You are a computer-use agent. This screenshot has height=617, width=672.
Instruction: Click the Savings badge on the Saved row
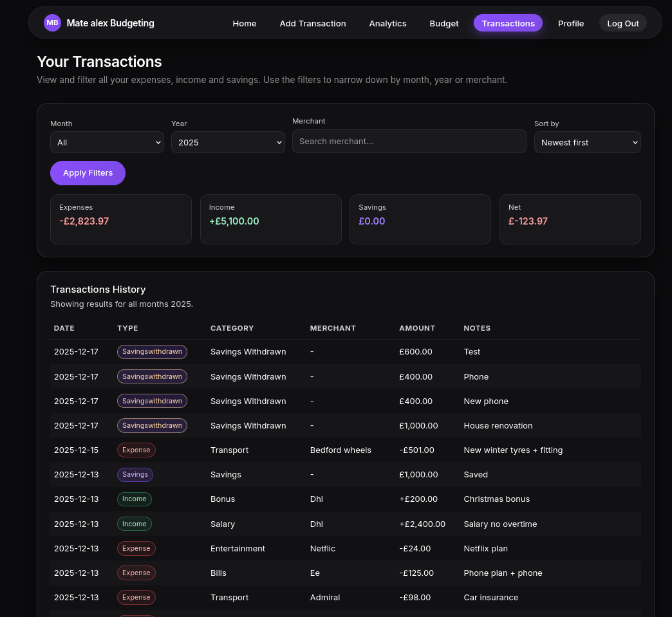(x=135, y=474)
